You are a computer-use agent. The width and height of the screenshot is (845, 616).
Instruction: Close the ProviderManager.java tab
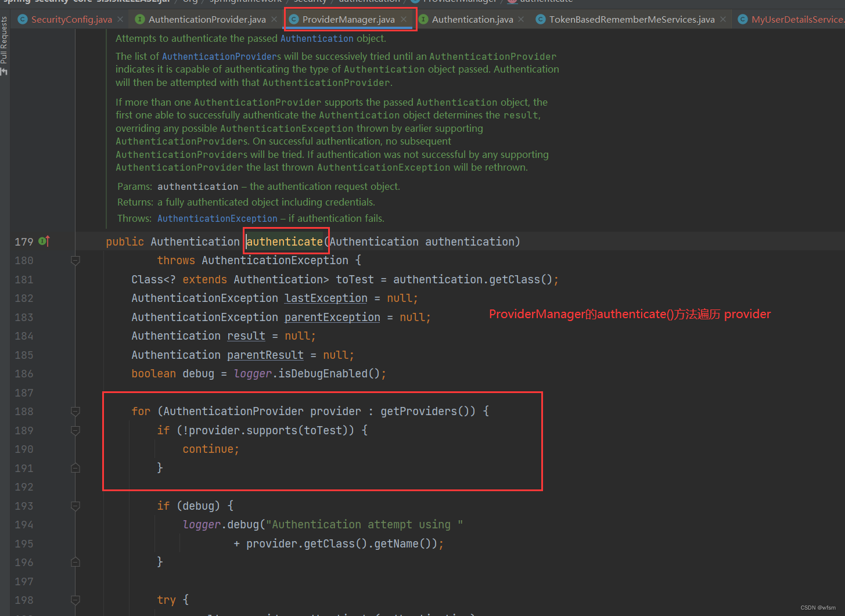[404, 19]
